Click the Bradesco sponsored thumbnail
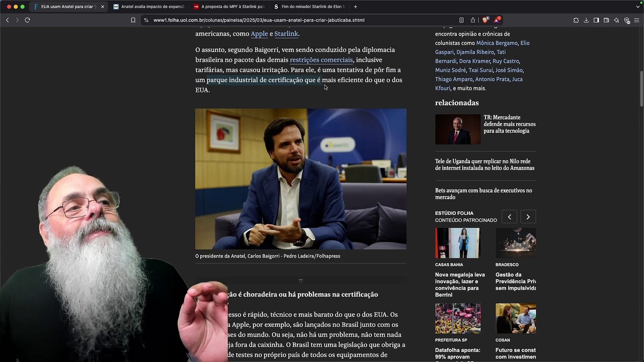Image resolution: width=644 pixels, height=362 pixels. click(516, 243)
